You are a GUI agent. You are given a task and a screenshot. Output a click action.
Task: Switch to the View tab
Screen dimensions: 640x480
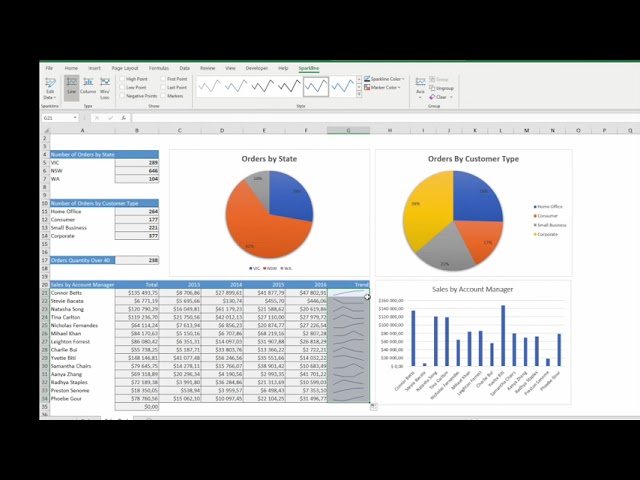pyautogui.click(x=230, y=68)
